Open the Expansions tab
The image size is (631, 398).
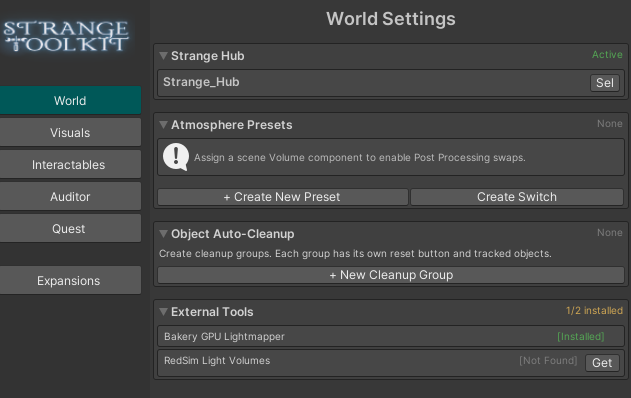(70, 280)
